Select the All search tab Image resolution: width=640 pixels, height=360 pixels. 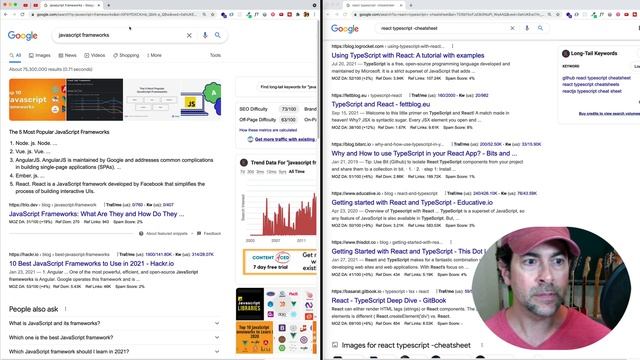coord(15,55)
